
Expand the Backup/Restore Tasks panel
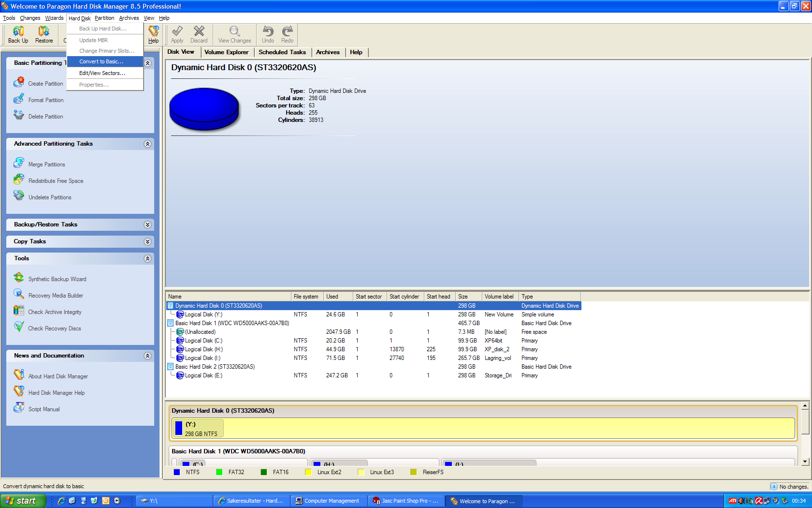pyautogui.click(x=148, y=224)
